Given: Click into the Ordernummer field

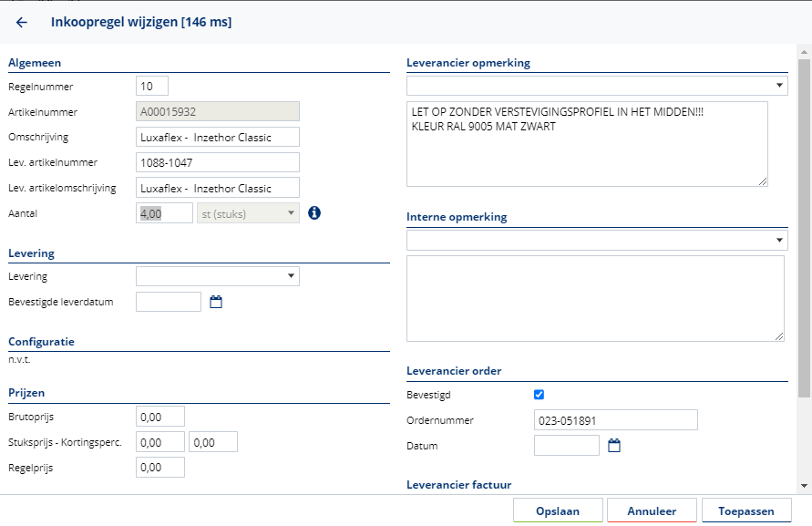Looking at the screenshot, I should (615, 419).
